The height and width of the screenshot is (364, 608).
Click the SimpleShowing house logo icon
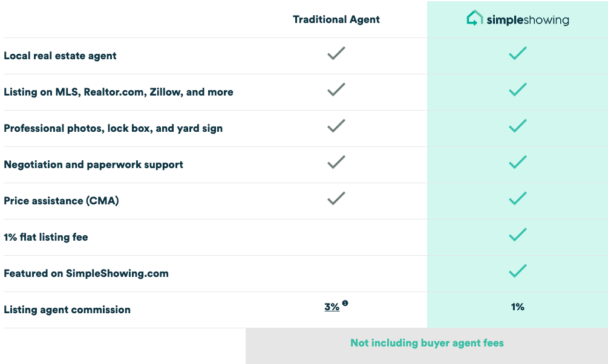coord(475,19)
